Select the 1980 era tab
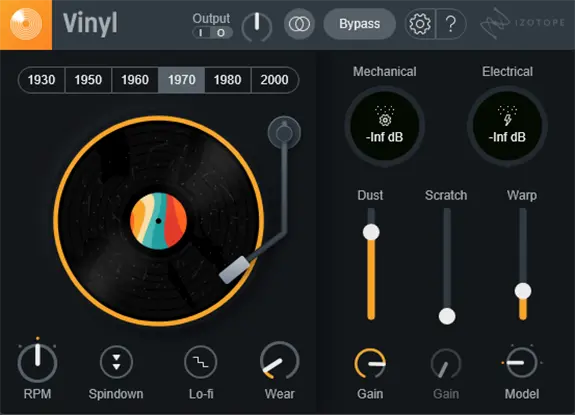 (228, 80)
